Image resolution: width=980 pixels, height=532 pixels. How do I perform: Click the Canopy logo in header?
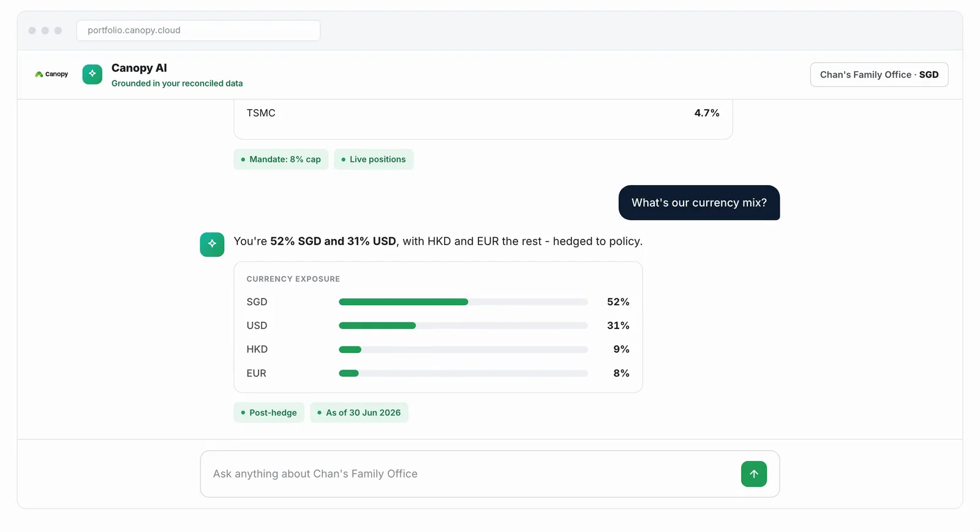(x=51, y=74)
